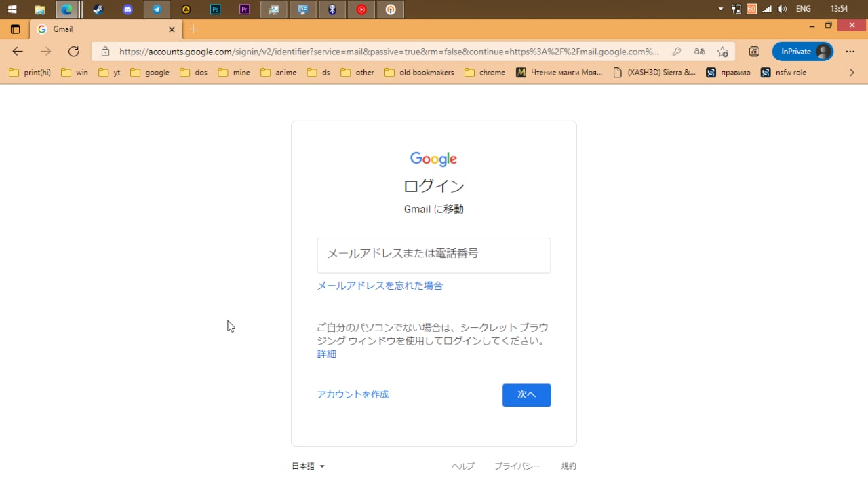Click the address bar URL
The image size is (868, 488).
coord(389,52)
